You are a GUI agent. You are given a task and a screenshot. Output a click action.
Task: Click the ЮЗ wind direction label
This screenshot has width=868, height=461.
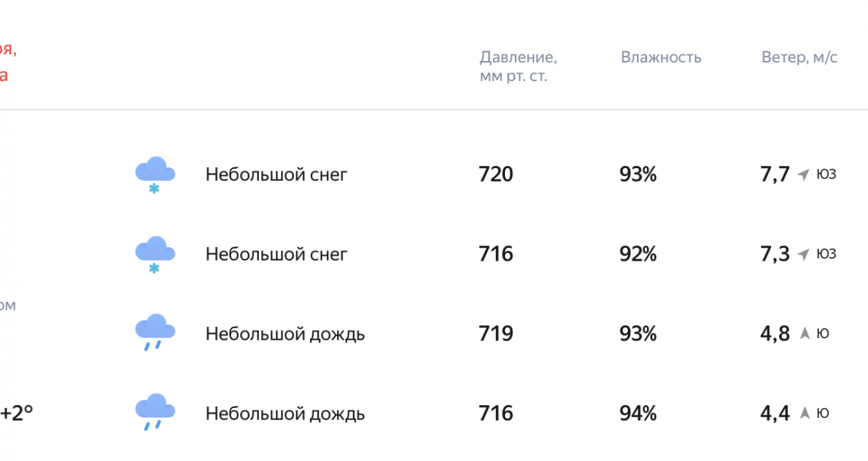826,174
